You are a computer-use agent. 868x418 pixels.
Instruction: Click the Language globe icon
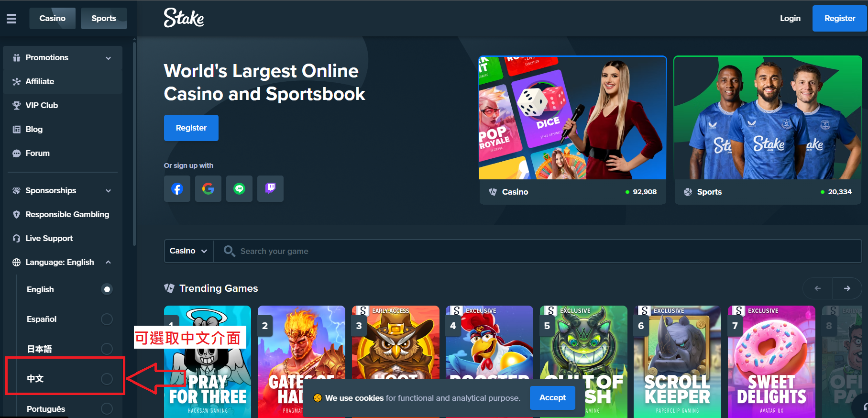pos(17,263)
